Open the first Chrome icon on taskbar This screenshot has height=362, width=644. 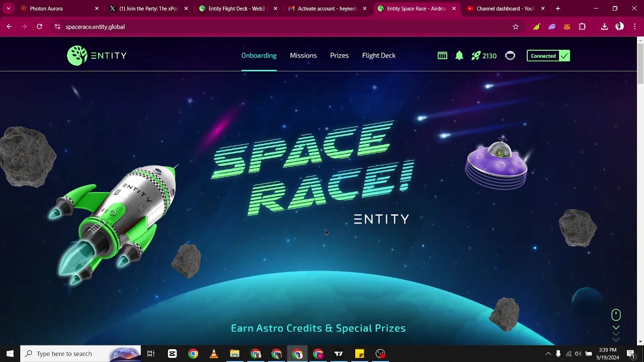193,353
